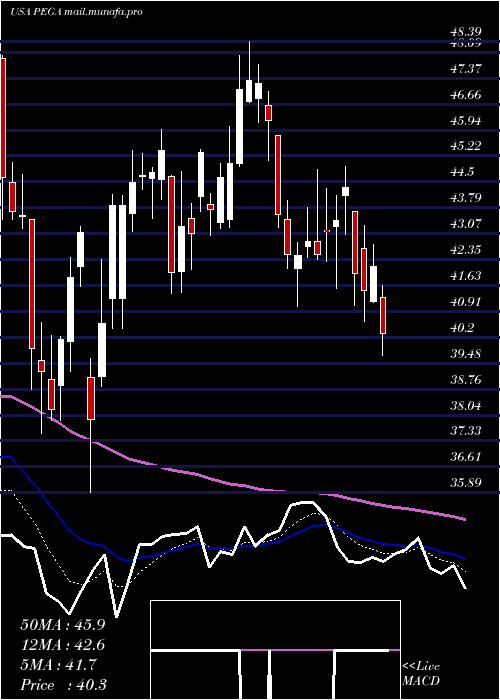Click the 46.66 price axis label
This screenshot has width=500, height=700.
pos(465,95)
